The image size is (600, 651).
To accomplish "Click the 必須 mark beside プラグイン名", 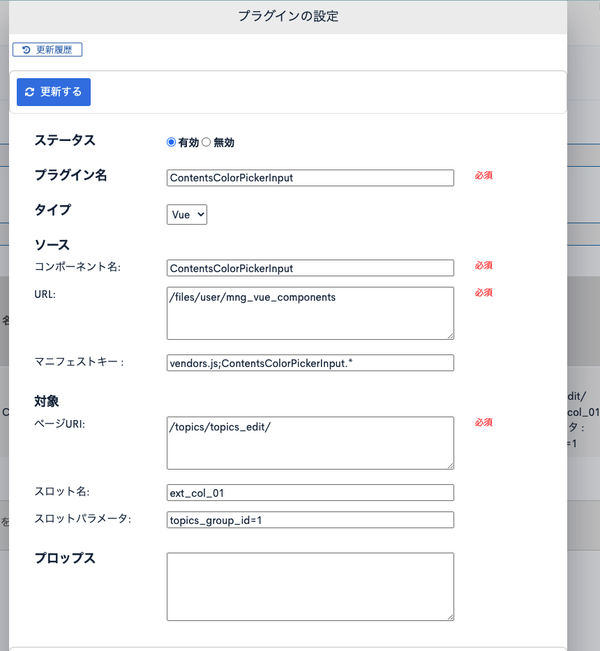I will [x=484, y=175].
